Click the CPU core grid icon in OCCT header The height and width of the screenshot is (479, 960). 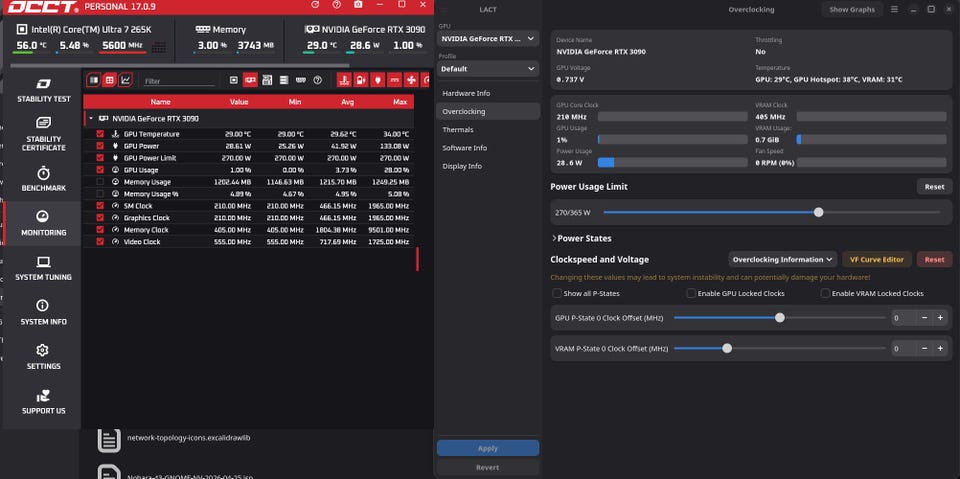tap(159, 47)
